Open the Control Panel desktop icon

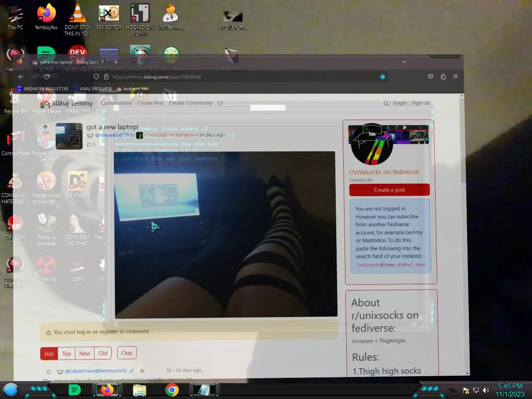(x=15, y=143)
